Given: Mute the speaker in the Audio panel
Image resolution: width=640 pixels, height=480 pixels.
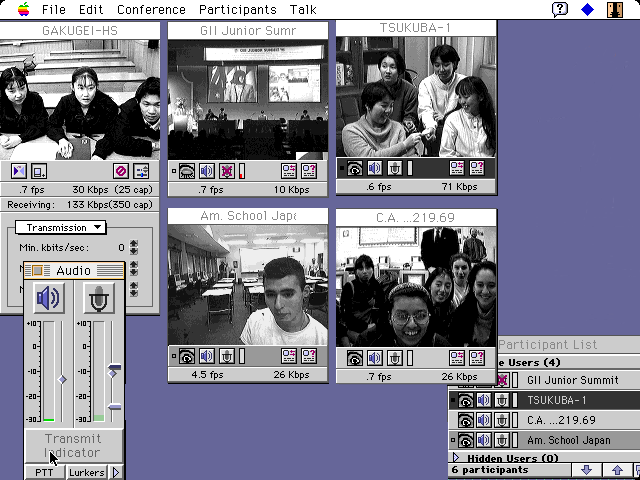Looking at the screenshot, I should pyautogui.click(x=48, y=298).
